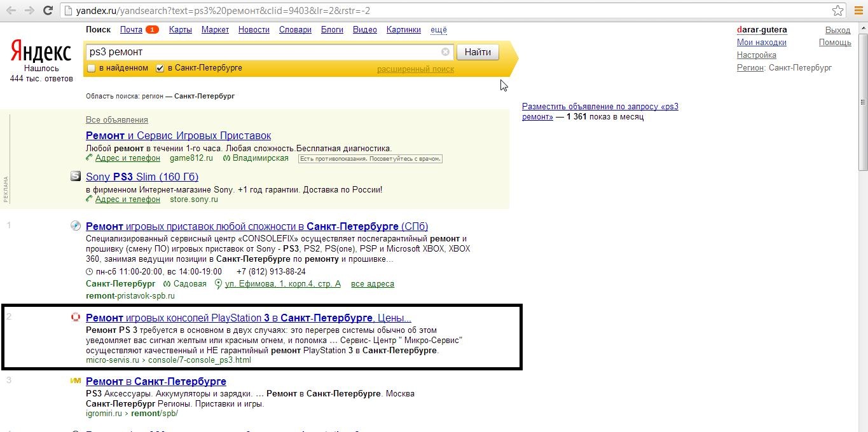This screenshot has width=868, height=432.
Task: Switch to the Карты service
Action: click(181, 30)
